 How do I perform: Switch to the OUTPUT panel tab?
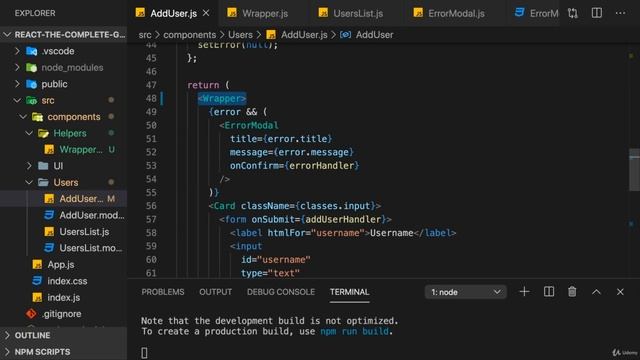point(216,292)
